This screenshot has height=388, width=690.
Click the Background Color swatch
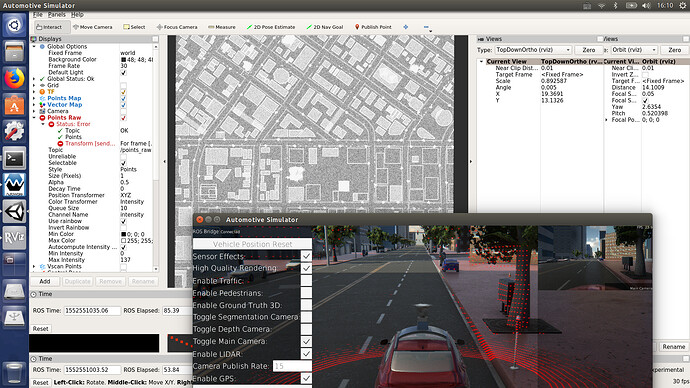(123, 59)
